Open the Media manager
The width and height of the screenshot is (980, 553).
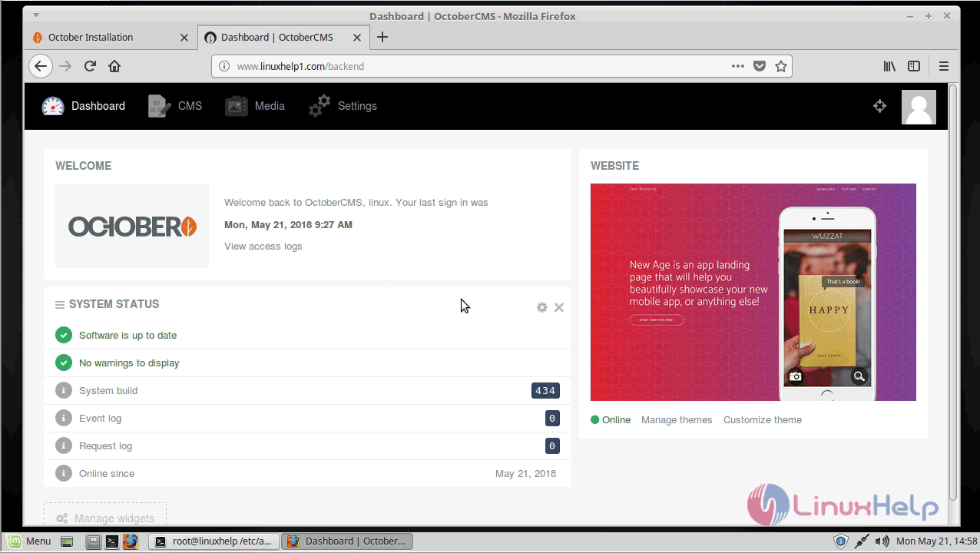tap(255, 106)
